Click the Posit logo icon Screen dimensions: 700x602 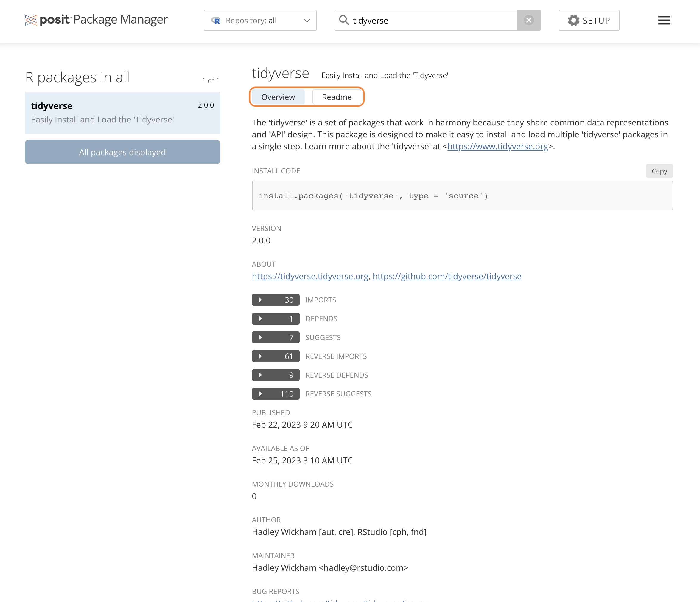pyautogui.click(x=31, y=20)
